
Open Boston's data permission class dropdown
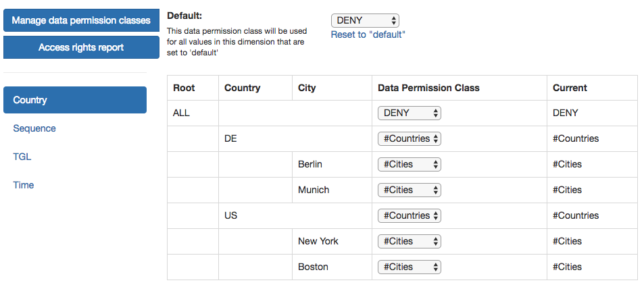409,267
